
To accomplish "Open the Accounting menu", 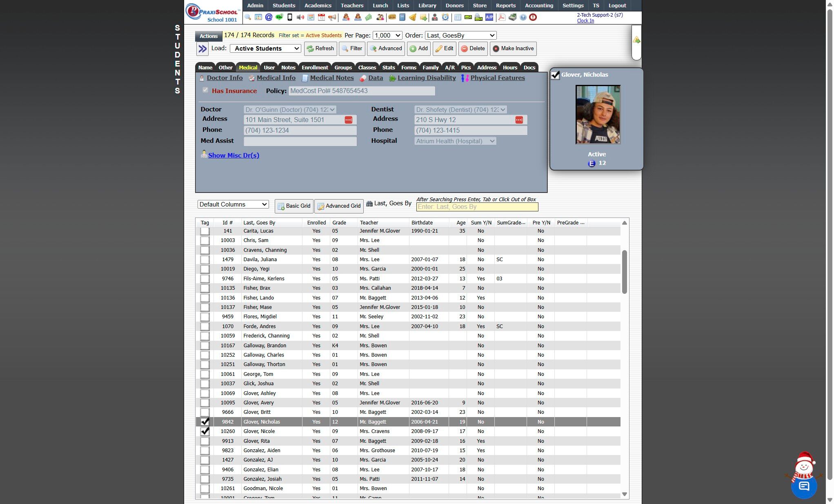I will 538,5.
